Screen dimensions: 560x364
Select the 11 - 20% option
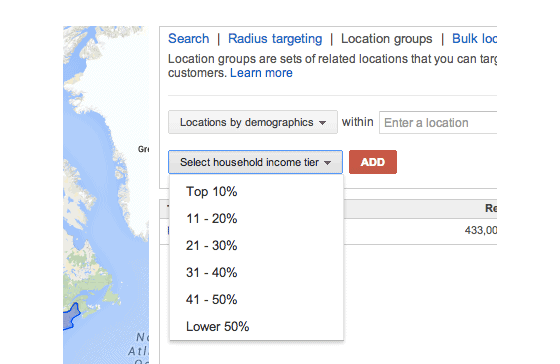(x=256, y=219)
